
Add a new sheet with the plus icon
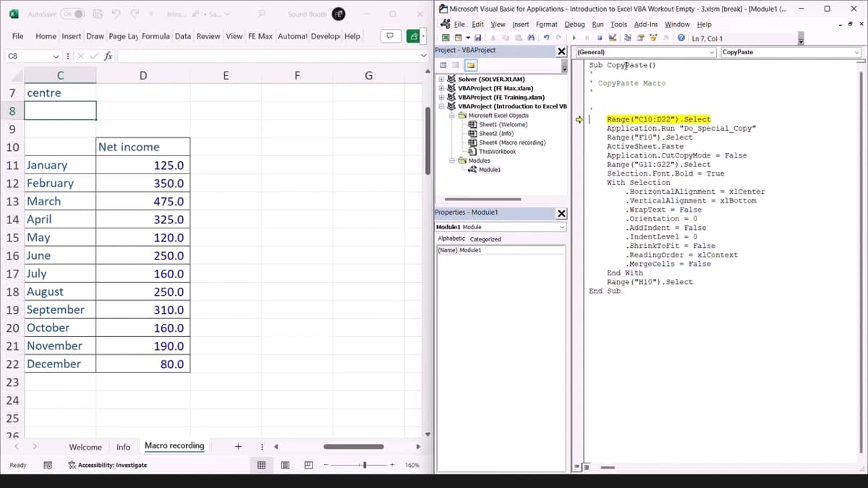pyautogui.click(x=238, y=446)
